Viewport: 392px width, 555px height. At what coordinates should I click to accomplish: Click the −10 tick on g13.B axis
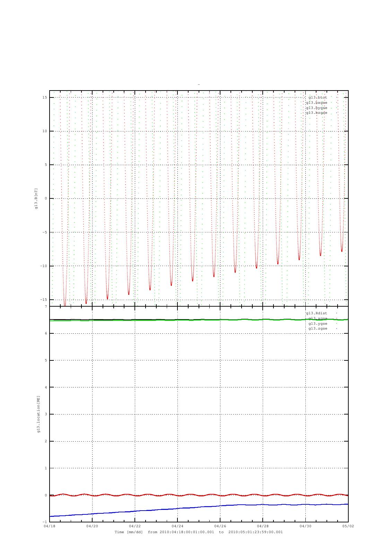click(44, 266)
